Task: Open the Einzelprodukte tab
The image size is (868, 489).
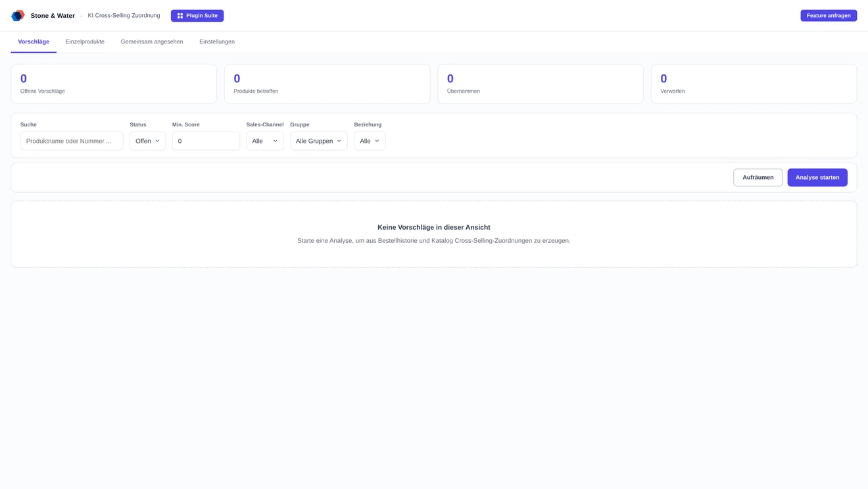Action: (85, 42)
